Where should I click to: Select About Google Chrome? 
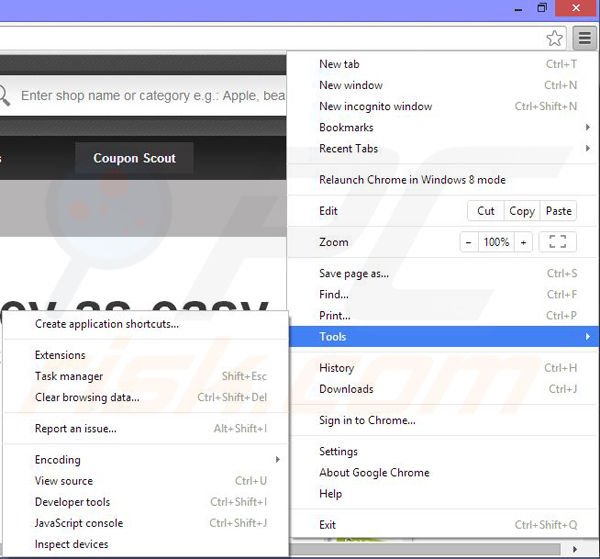(444, 473)
